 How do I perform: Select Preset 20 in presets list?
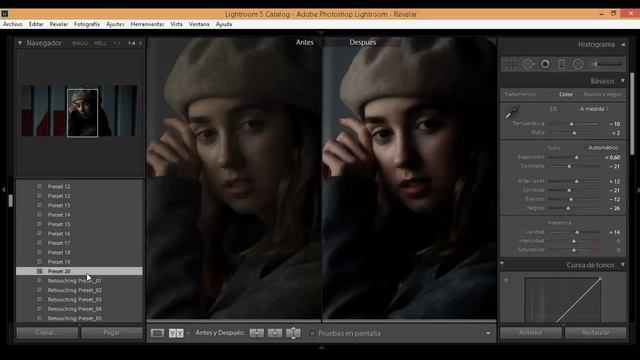click(x=79, y=271)
